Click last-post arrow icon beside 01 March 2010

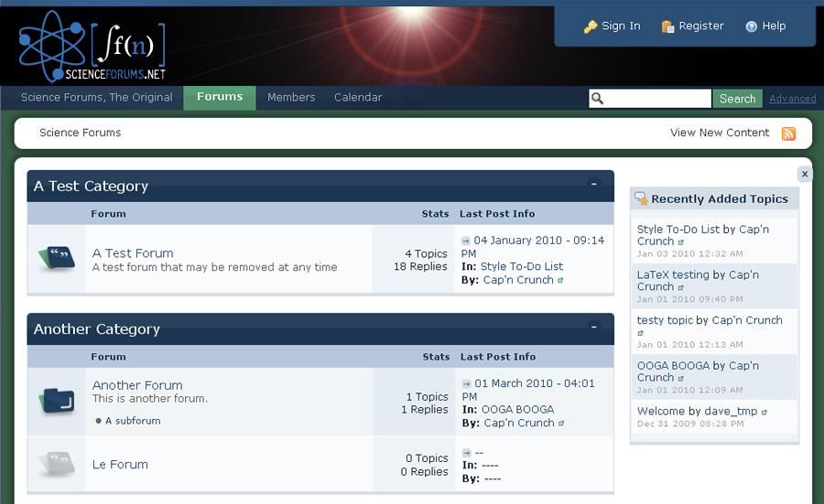coord(467,384)
